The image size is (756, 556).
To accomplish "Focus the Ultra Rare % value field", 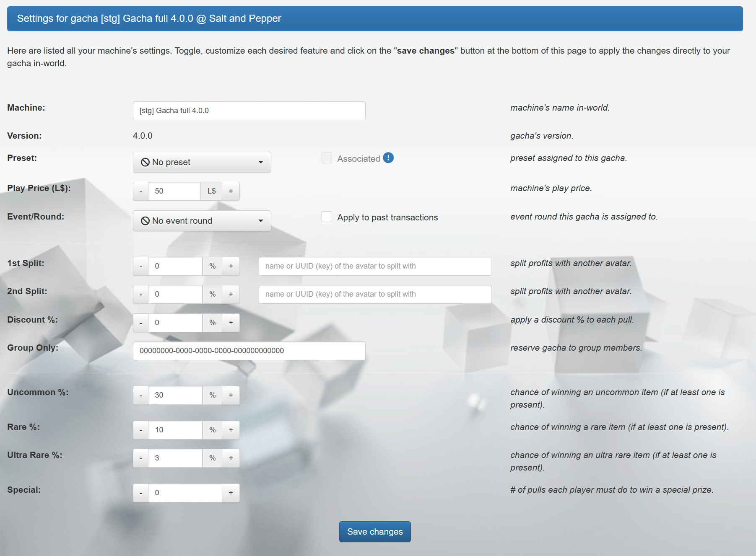I will click(175, 458).
